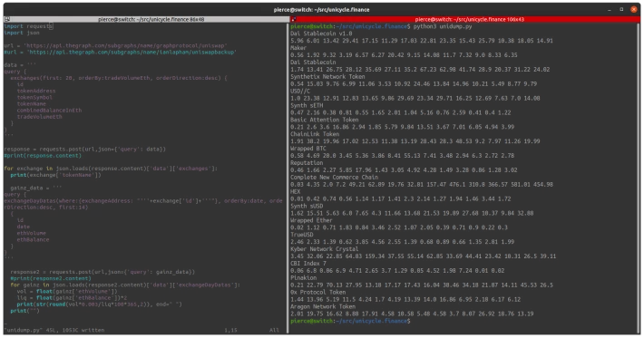Image resolution: width=644 pixels, height=338 pixels.
Task: Click the 'Maker' output line
Action: (x=298, y=48)
